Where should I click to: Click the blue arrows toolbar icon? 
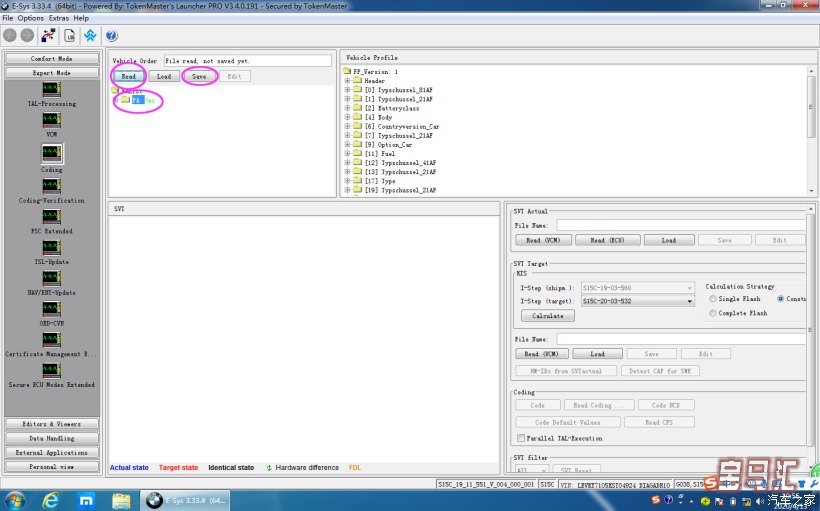pos(90,36)
